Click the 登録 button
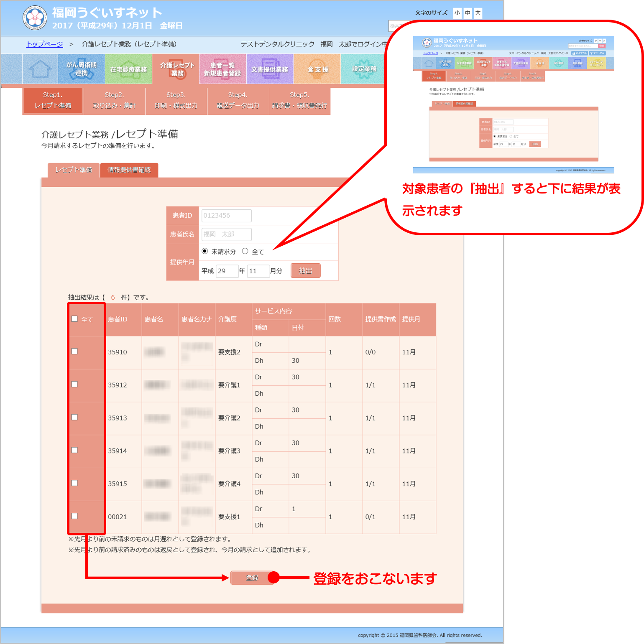Viewport: 644px width, 644px height. (x=252, y=578)
